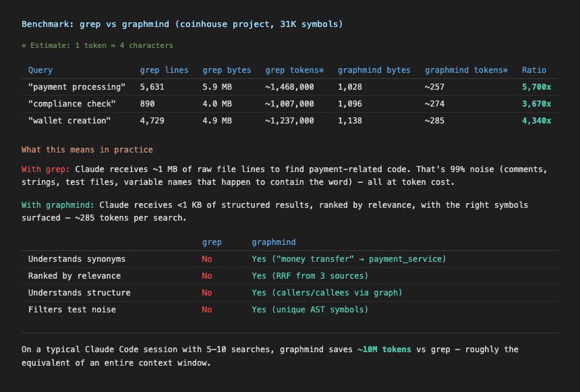580x392 pixels.
Task: Click the ~1,468,000 grep tokens value
Action: coord(289,87)
